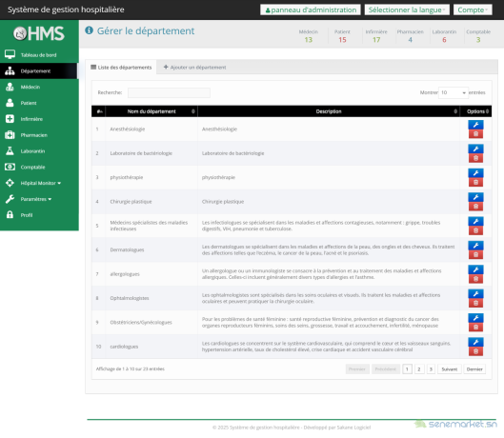The width and height of the screenshot is (504, 438).
Task: Click the blue edit icon for Anesthésiologie
Action: click(475, 125)
